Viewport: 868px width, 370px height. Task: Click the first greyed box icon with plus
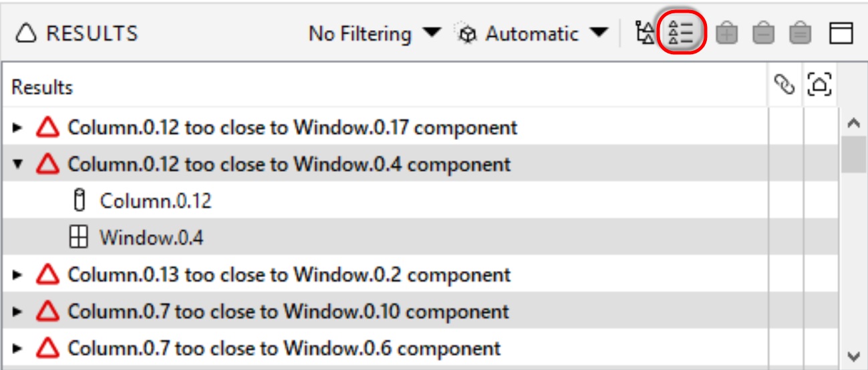coord(726,33)
